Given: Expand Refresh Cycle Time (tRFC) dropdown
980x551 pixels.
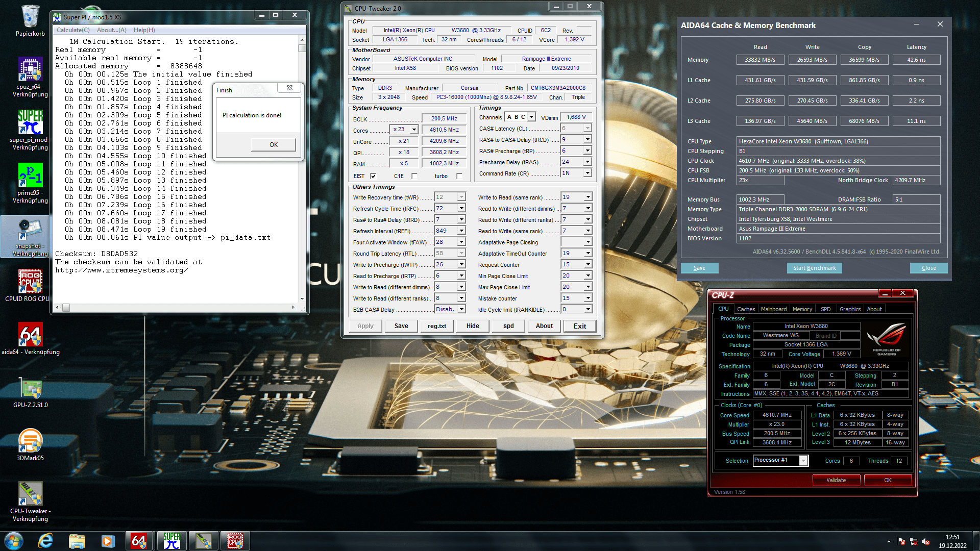Looking at the screenshot, I should click(x=461, y=208).
